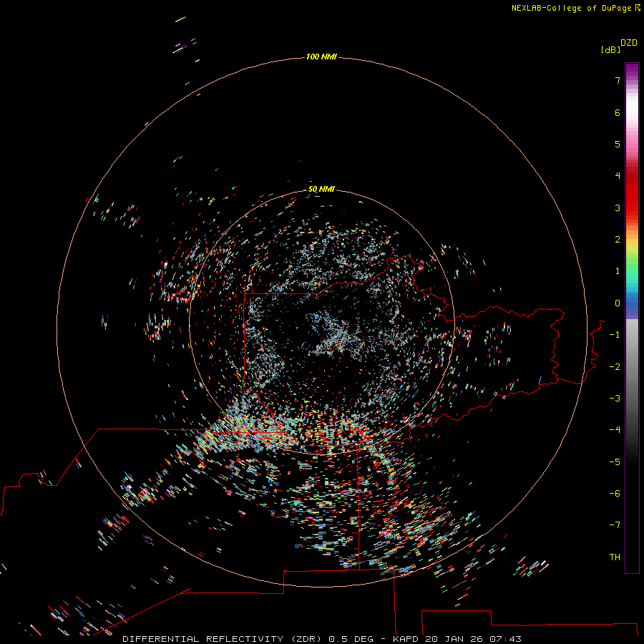Click the TH threshold label on the legend
644x644 pixels.
click(615, 557)
